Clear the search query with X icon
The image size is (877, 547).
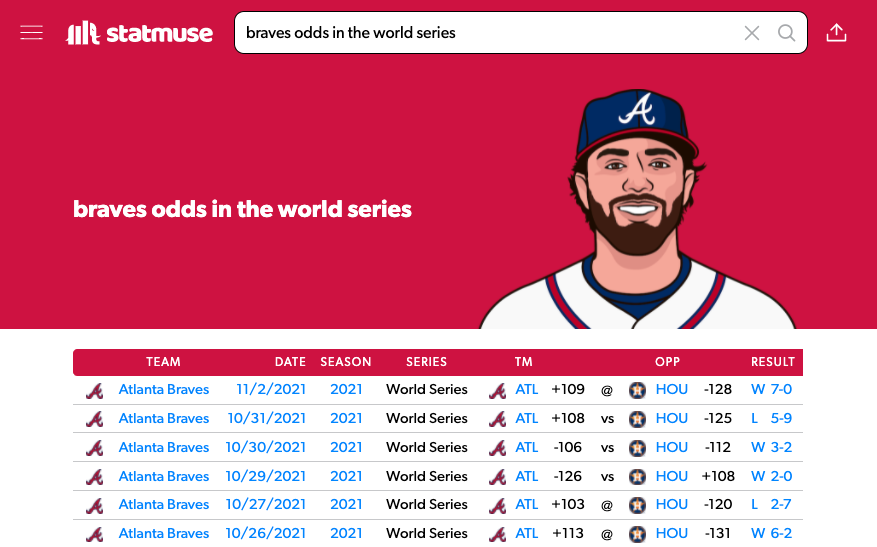[x=752, y=33]
